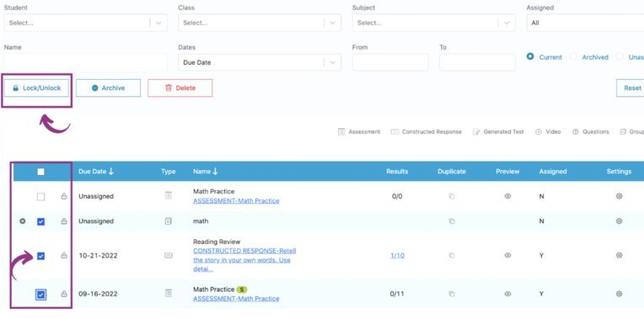Click generated test type icon on 'math' row
Viewport: 644px width, 319px height.
point(168,221)
